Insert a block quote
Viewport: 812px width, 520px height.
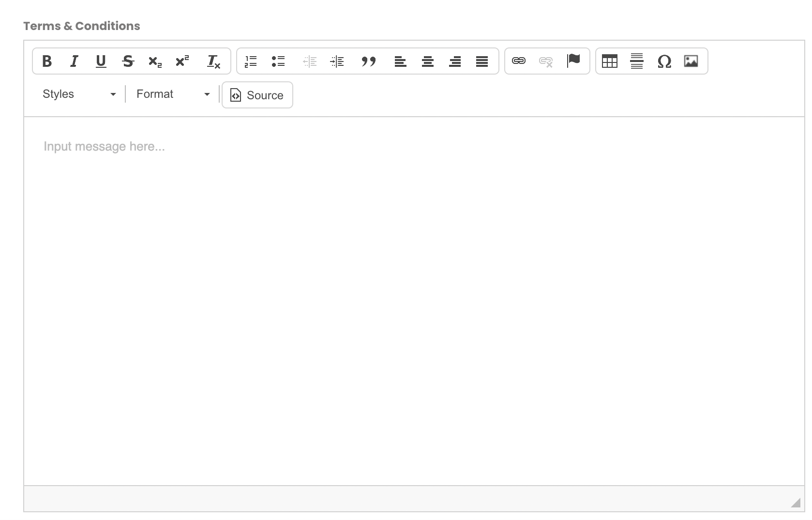point(368,61)
